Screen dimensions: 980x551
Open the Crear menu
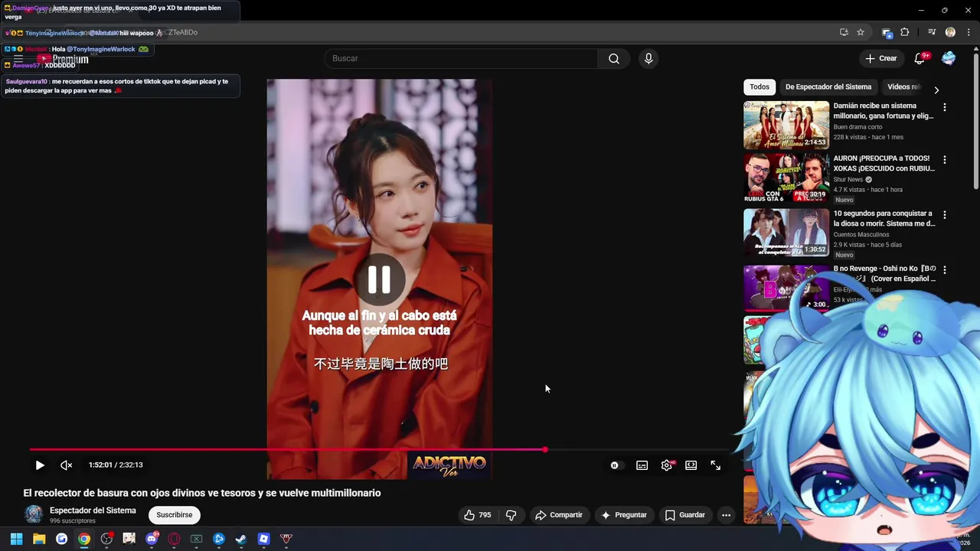click(880, 59)
